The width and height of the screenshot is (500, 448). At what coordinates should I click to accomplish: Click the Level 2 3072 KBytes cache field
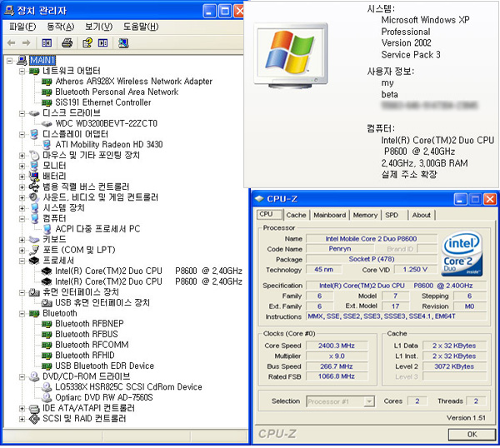click(x=454, y=366)
